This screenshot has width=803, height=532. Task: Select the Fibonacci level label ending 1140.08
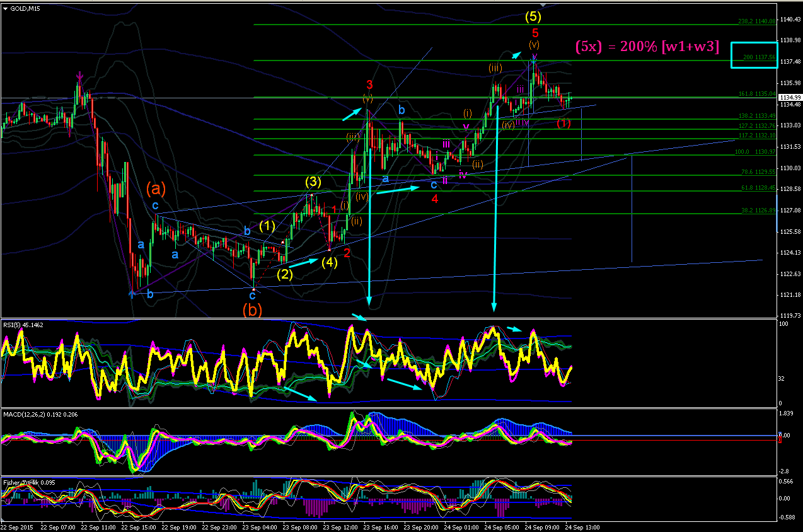click(756, 21)
